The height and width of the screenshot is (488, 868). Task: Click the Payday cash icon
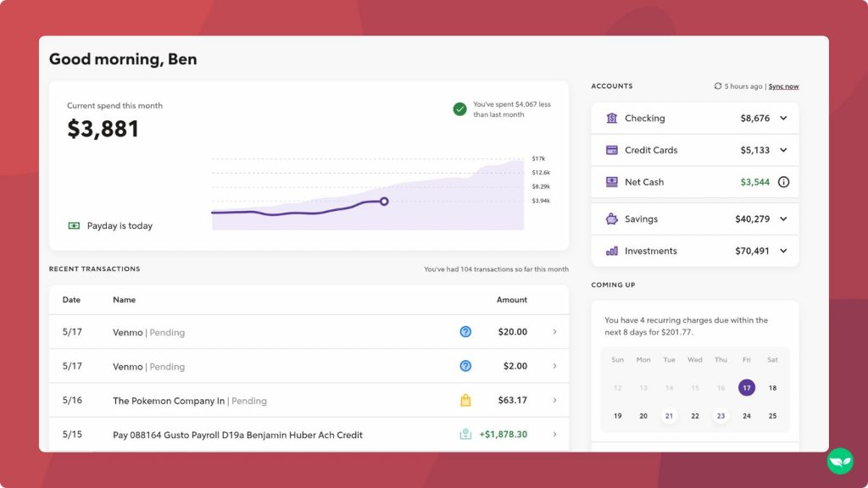75,225
